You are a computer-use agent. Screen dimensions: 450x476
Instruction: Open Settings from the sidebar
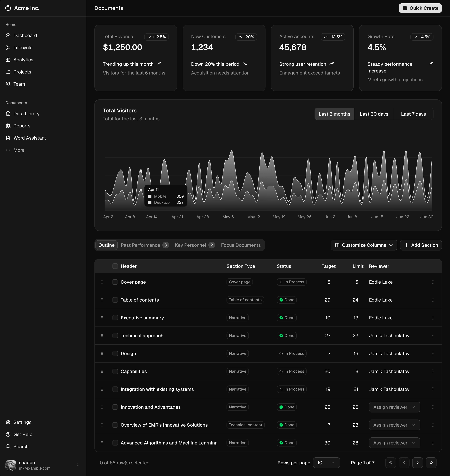coord(22,422)
